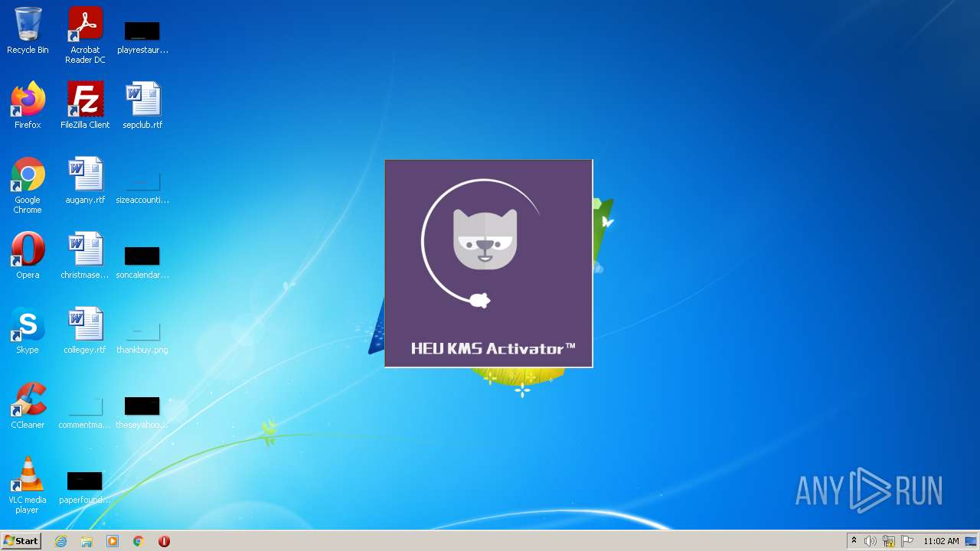Select the soncalendar… desktop file
This screenshot has width=980, height=551.
coord(142,262)
